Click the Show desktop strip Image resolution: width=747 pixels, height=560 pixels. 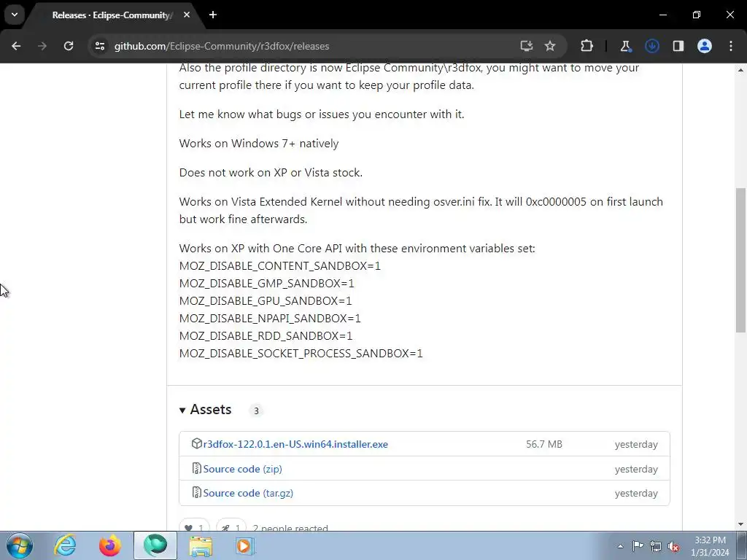pyautogui.click(x=742, y=545)
